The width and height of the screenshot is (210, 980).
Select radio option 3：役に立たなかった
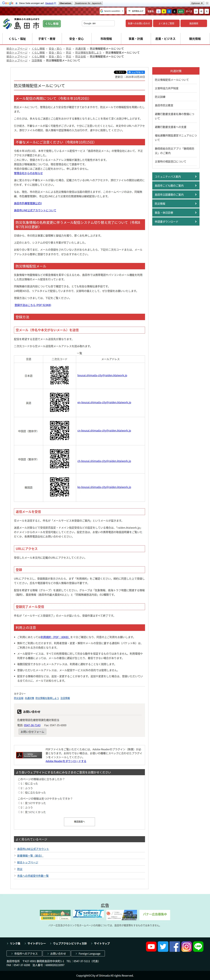tap(19, 792)
